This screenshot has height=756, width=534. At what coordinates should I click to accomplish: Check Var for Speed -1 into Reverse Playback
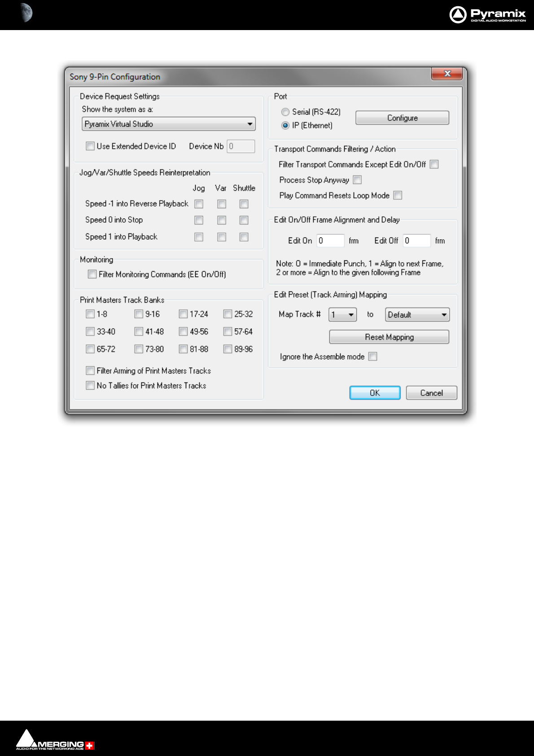(x=222, y=204)
